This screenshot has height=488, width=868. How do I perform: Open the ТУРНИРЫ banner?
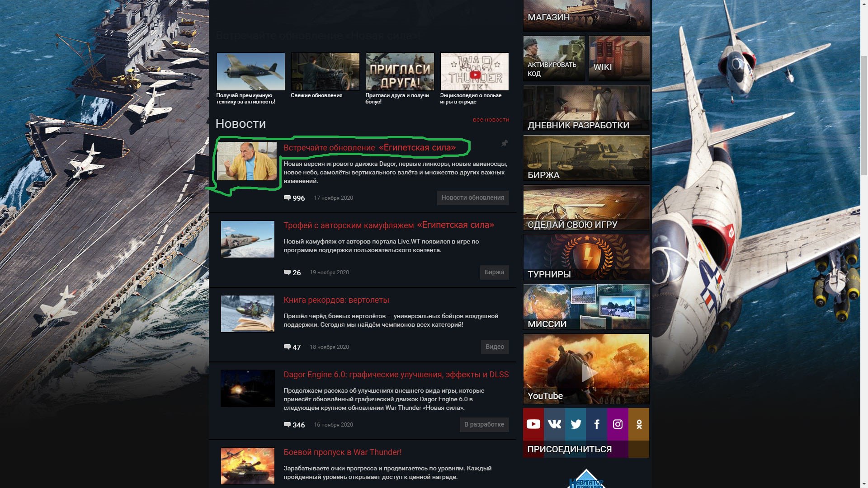coord(586,257)
